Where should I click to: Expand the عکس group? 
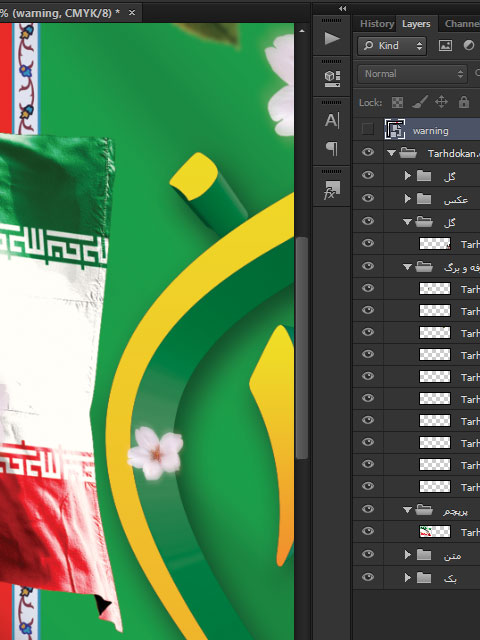click(407, 198)
